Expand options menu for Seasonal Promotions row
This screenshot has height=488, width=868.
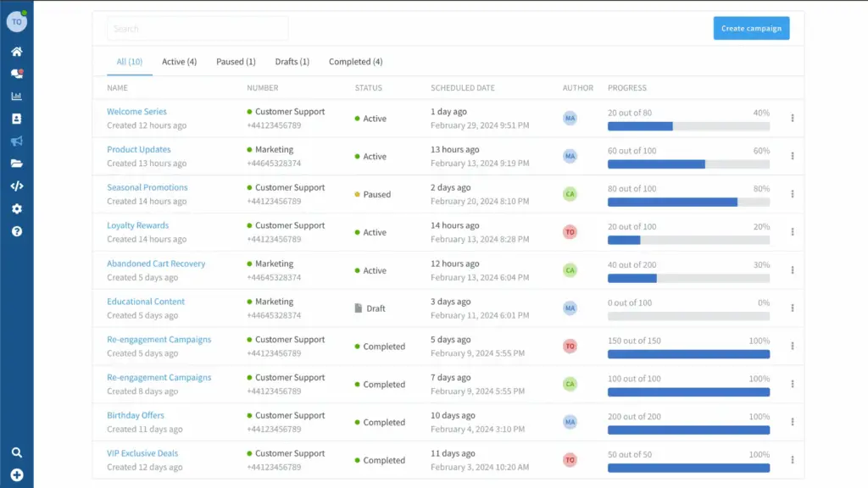(x=793, y=194)
